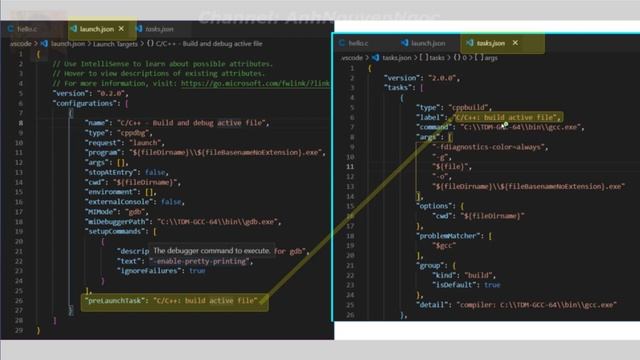This screenshot has width=640, height=360.
Task: Click VS Code icon in right tasks.json breadcrumb
Action: 376,58
